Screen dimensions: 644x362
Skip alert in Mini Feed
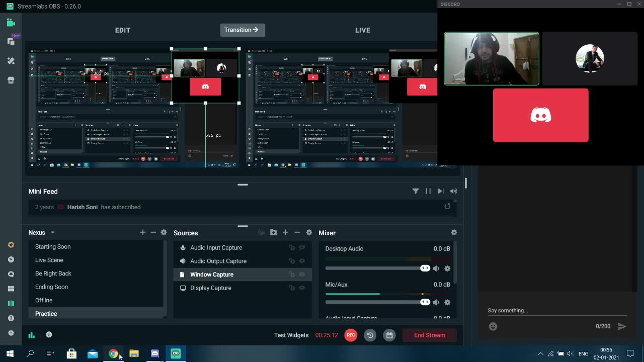pos(441,191)
